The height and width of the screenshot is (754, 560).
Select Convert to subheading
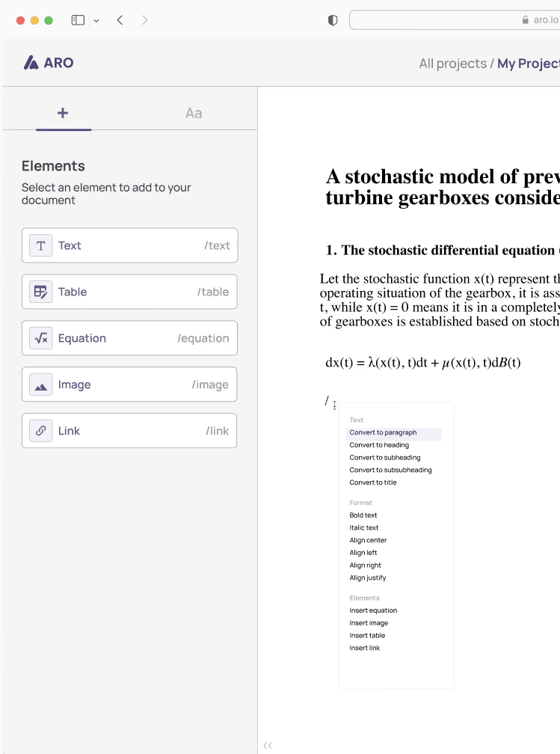coord(385,457)
